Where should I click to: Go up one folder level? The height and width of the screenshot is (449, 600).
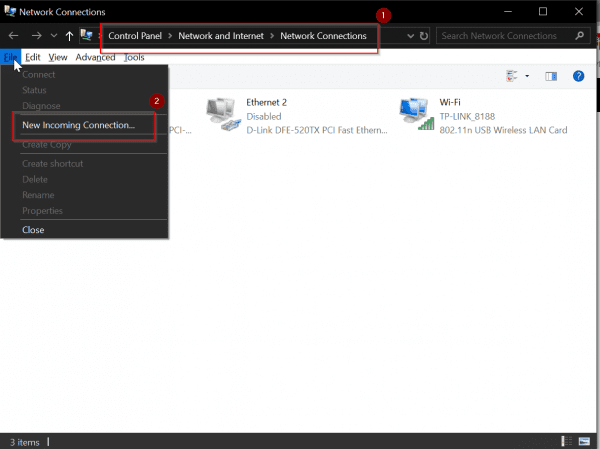(68, 35)
